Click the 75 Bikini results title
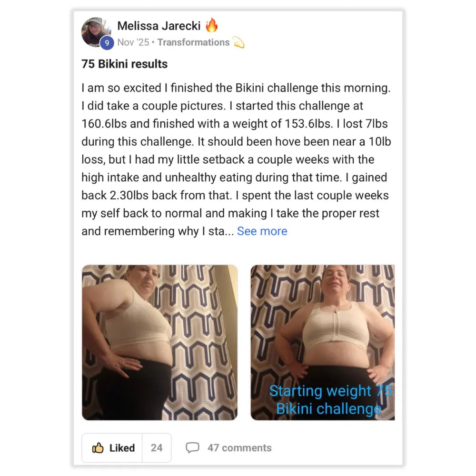The width and height of the screenshot is (476, 476). (124, 64)
